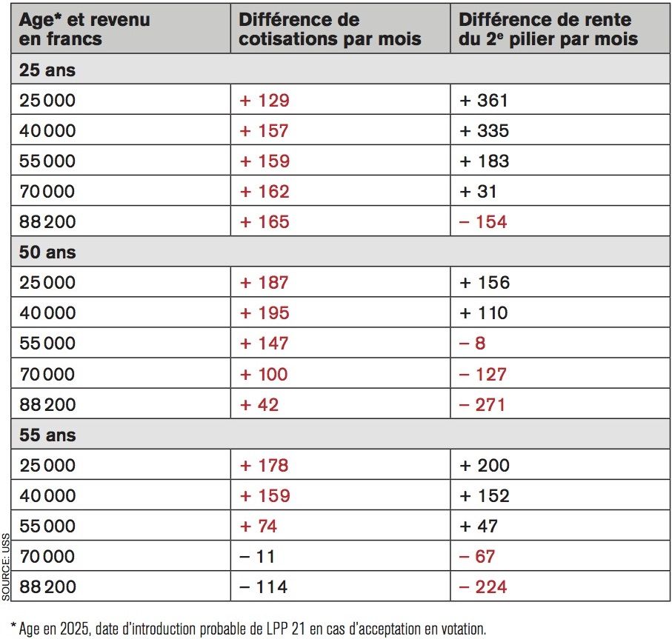
Task: Click the vertical "SOURCE: USS" label
Action: point(6,566)
